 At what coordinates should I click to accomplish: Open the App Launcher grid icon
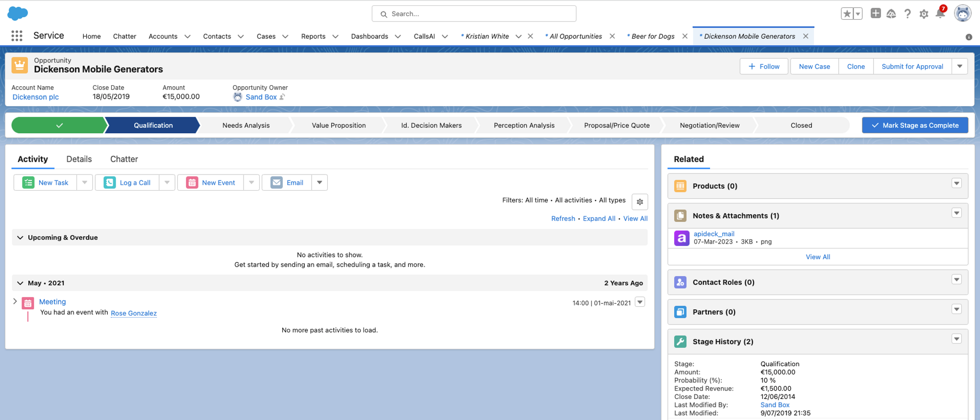coord(17,36)
